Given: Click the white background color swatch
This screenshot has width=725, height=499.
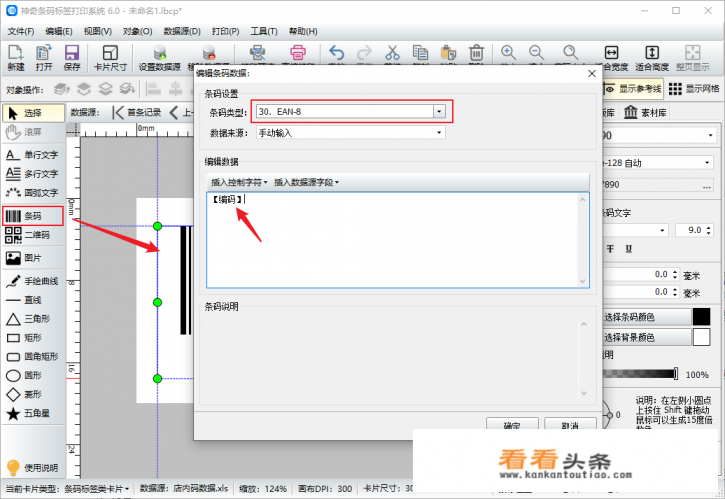Looking at the screenshot, I should pos(701,337).
